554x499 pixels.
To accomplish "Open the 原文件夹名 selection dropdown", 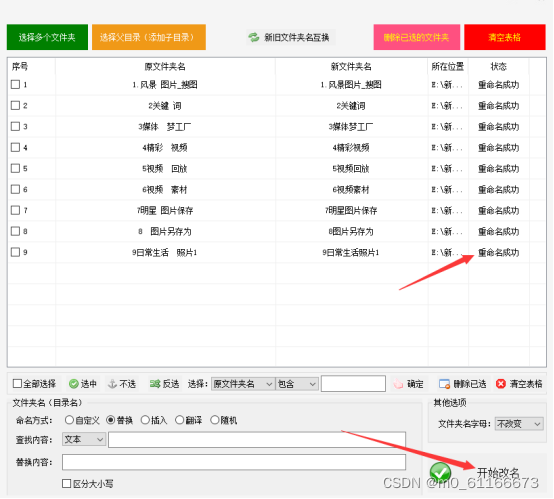I will tap(243, 384).
